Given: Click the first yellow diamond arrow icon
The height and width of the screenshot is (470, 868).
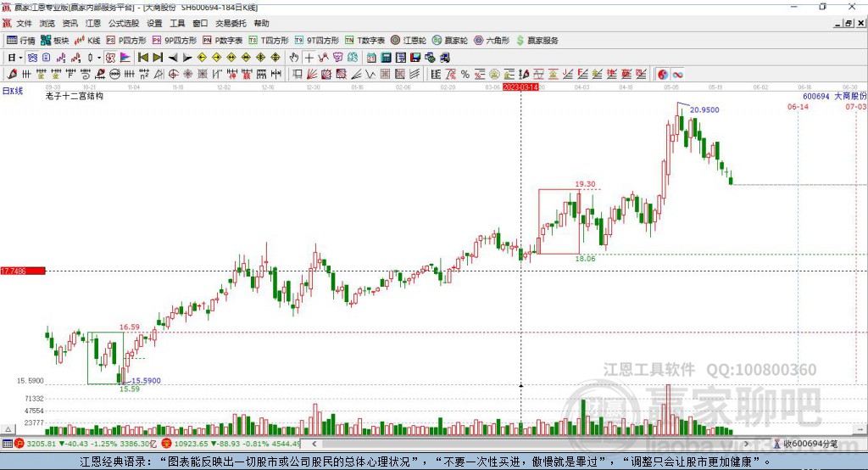Looking at the screenshot, I should click(x=202, y=58).
